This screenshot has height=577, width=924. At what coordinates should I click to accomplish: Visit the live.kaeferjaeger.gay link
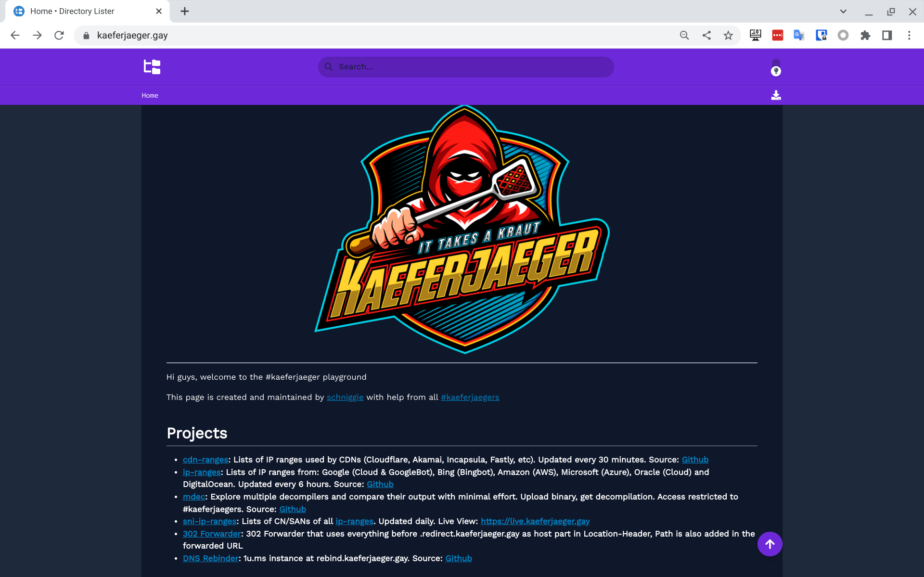(x=535, y=521)
